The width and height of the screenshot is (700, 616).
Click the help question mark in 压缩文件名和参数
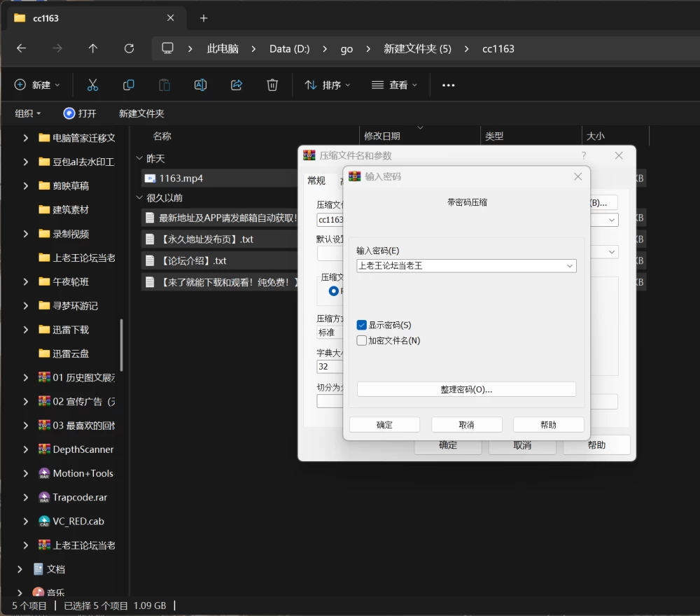584,155
